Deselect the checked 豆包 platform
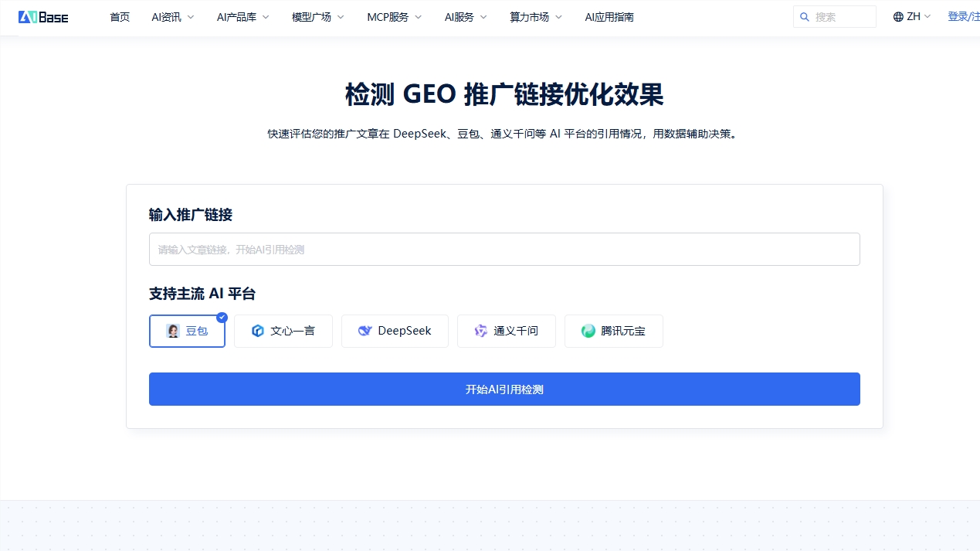Screen dimensions: 980x551 pyautogui.click(x=187, y=331)
